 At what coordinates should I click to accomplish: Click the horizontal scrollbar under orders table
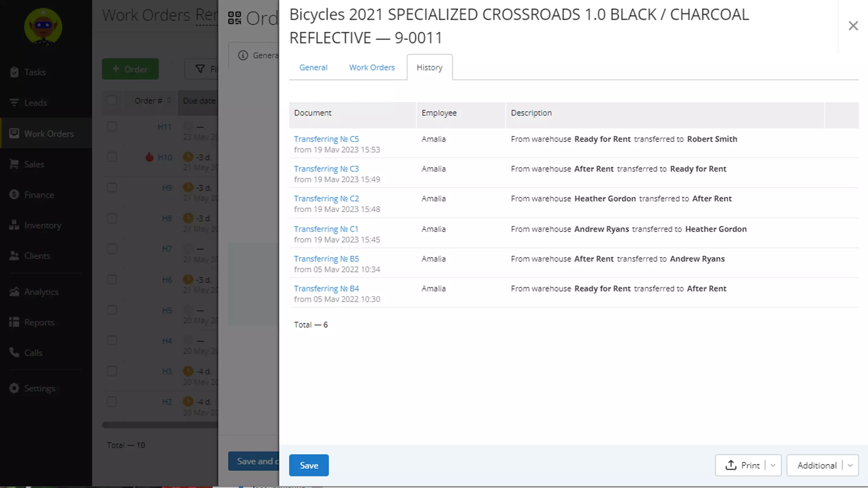point(160,425)
